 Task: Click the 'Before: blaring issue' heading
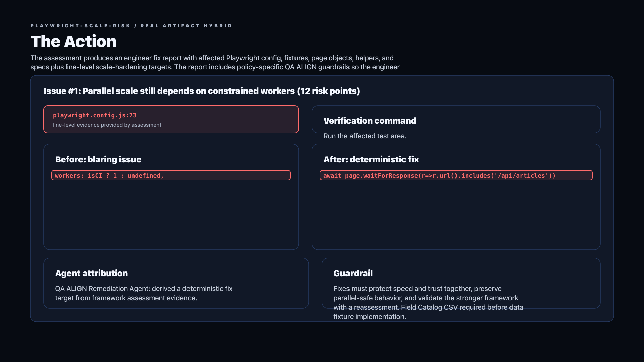pyautogui.click(x=98, y=159)
